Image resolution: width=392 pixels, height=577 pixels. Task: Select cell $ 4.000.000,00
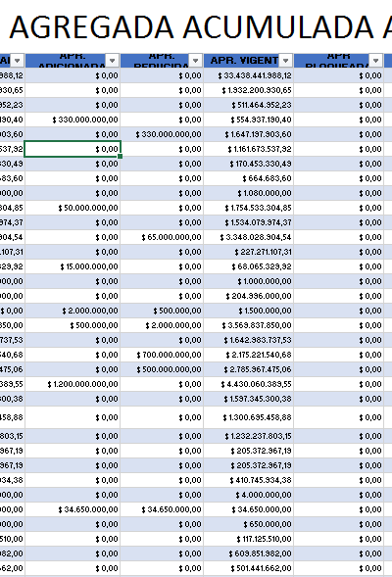[249, 495]
